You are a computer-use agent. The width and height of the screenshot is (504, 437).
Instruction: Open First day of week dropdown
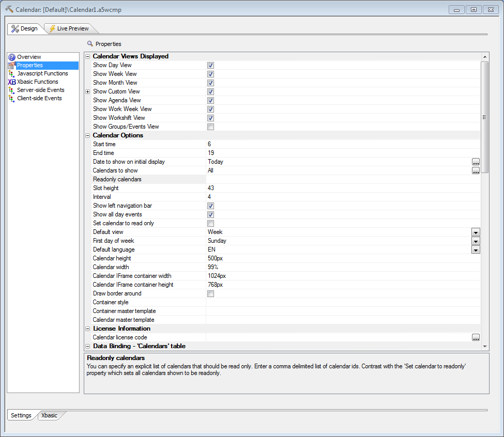476,241
